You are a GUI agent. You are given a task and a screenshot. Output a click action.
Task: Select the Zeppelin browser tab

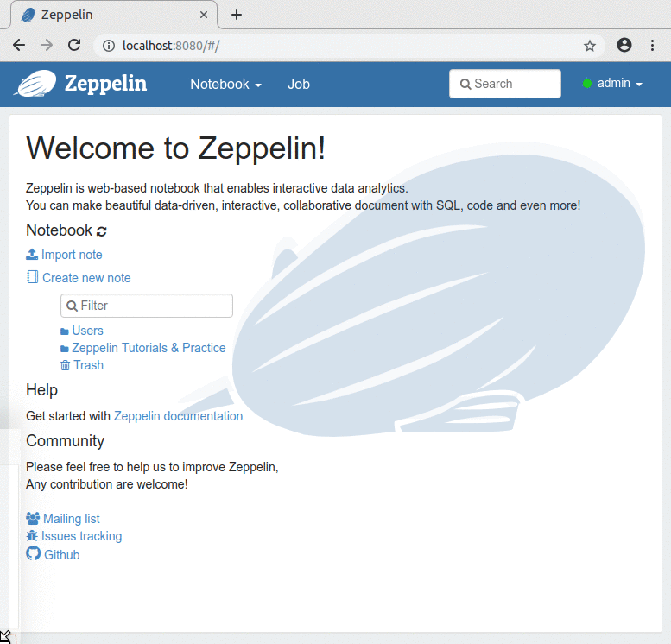pyautogui.click(x=114, y=15)
